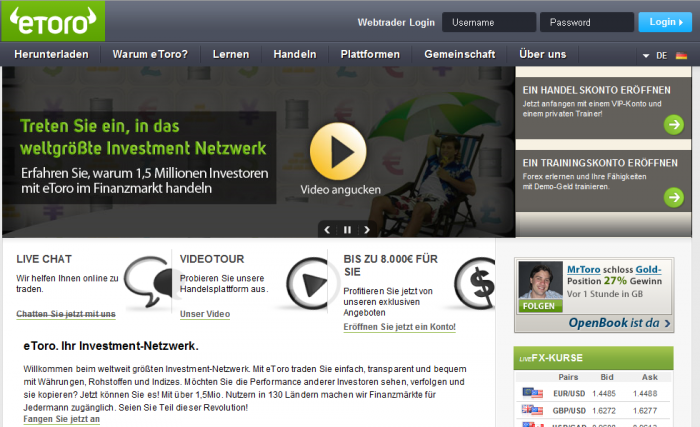This screenshot has height=427, width=700.
Task: Pause the banner carousel
Action: click(x=347, y=230)
